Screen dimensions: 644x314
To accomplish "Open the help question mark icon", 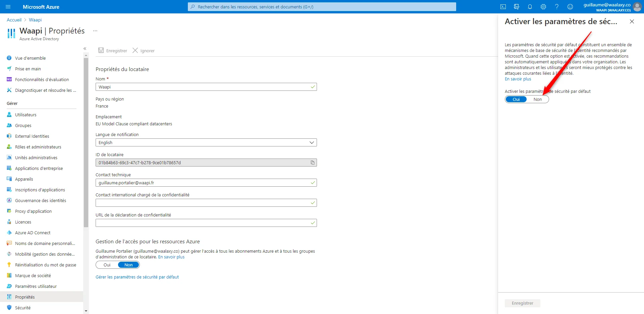I will click(x=557, y=7).
